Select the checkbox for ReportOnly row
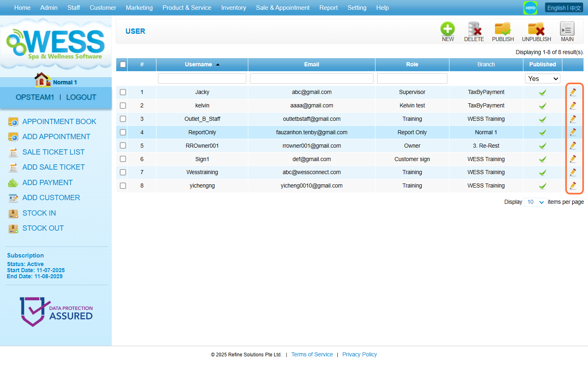The image size is (588, 371). click(x=123, y=132)
